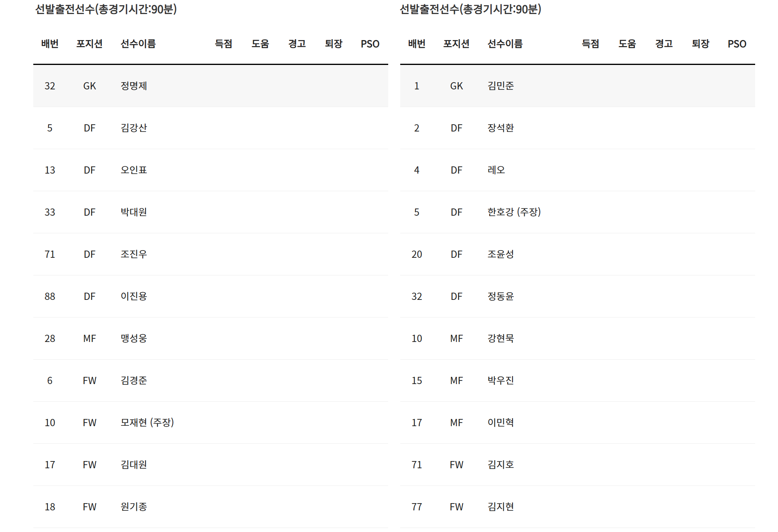
Task: Click right table 경고 column header
Action: (x=664, y=44)
